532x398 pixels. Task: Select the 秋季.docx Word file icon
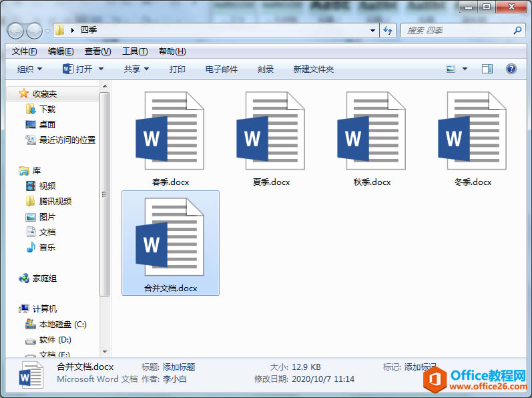(372, 131)
